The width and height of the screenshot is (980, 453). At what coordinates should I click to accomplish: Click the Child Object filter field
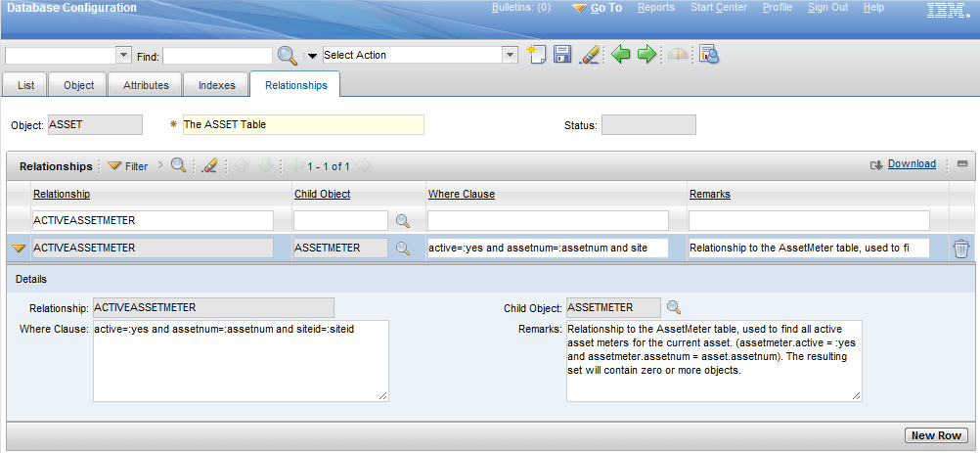tap(340, 220)
